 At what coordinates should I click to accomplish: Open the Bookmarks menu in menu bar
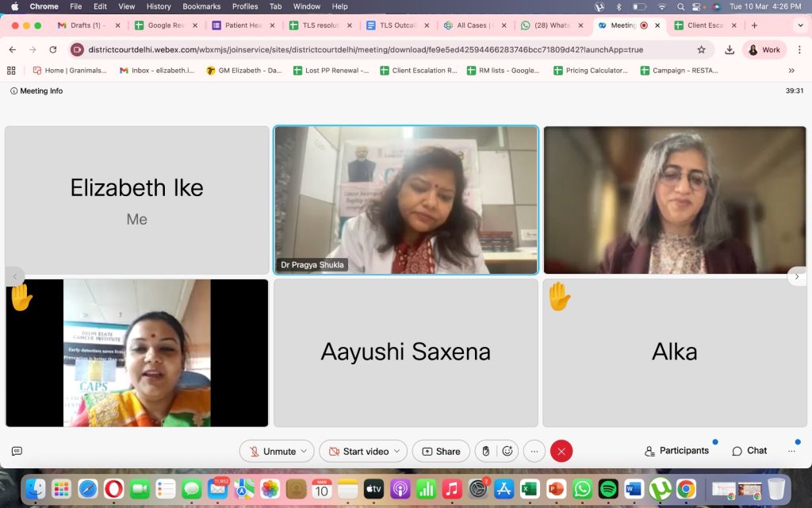(x=201, y=6)
